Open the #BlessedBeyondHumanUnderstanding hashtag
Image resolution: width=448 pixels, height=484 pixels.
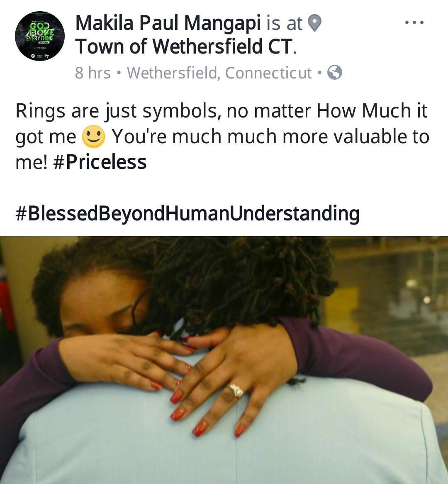pos(187,214)
